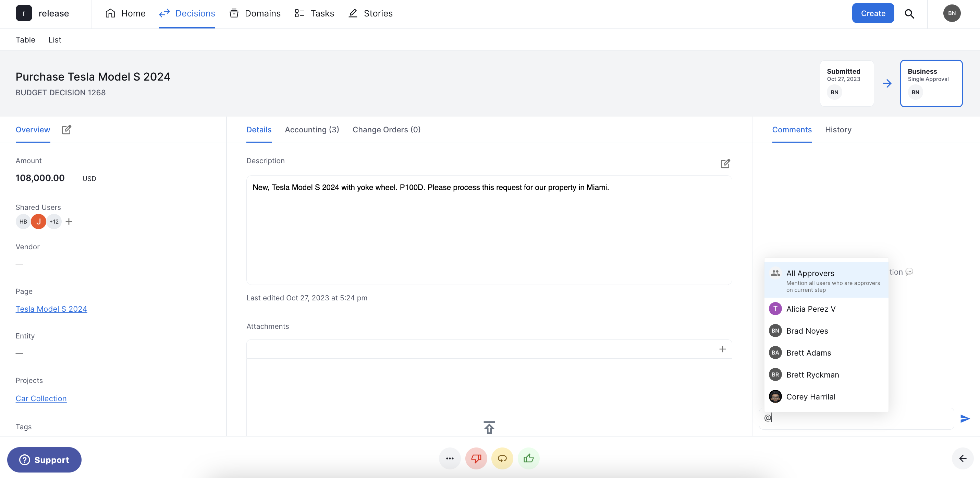Open the search magnifier icon
Image resolution: width=980 pixels, height=478 pixels.
coord(909,14)
